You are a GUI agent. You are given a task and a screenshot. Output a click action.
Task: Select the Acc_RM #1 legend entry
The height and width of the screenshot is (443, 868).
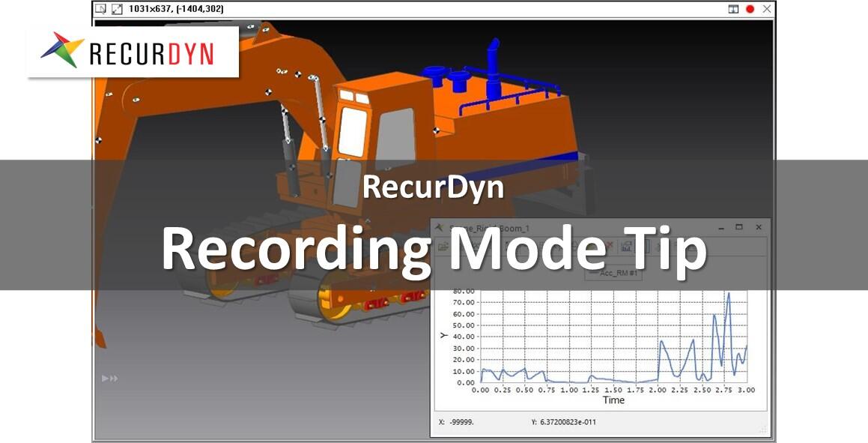pyautogui.click(x=613, y=274)
